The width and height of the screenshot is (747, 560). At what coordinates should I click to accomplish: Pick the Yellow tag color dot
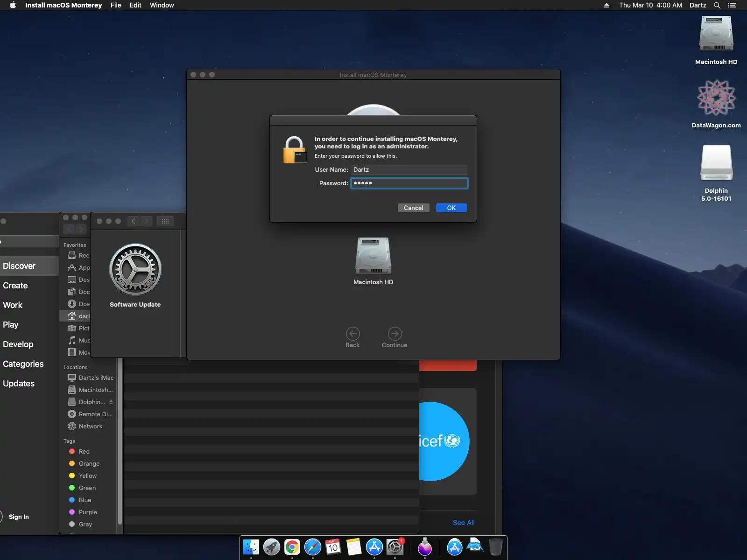tap(72, 476)
